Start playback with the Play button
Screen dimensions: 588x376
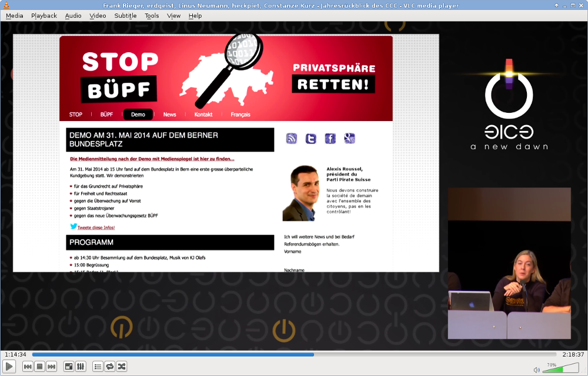click(x=9, y=366)
